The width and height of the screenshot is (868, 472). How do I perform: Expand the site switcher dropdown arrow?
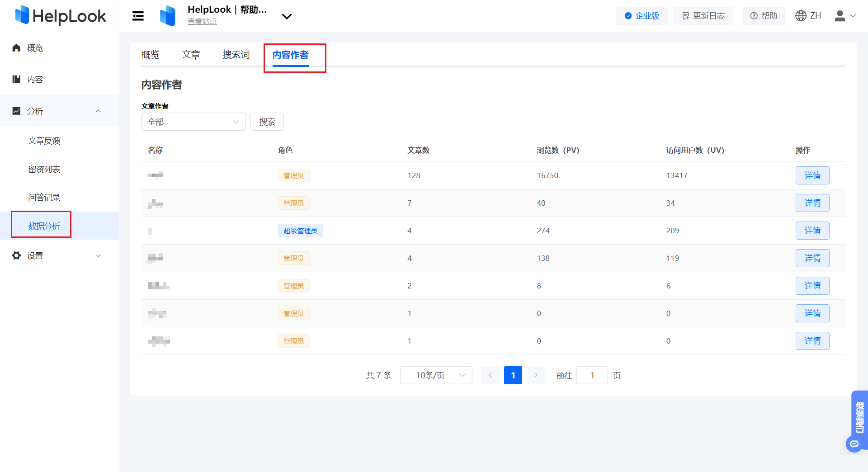click(x=287, y=17)
